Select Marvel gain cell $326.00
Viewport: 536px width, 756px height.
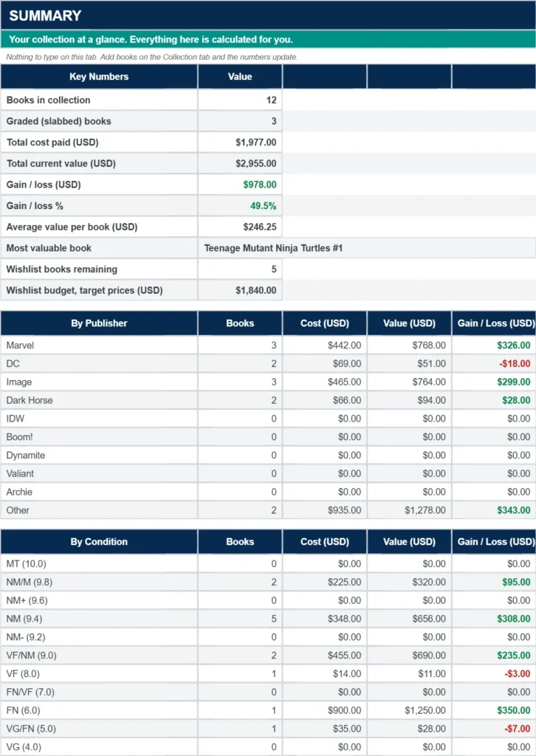pos(494,346)
